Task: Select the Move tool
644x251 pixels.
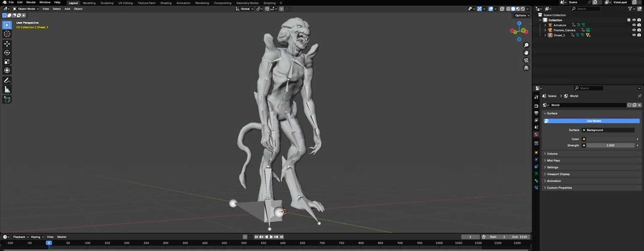Action: pyautogui.click(x=7, y=44)
